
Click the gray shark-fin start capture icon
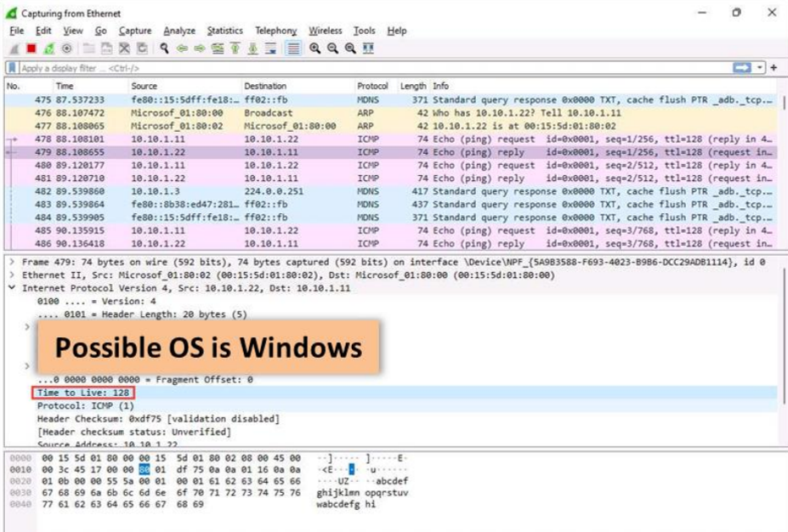(14, 48)
